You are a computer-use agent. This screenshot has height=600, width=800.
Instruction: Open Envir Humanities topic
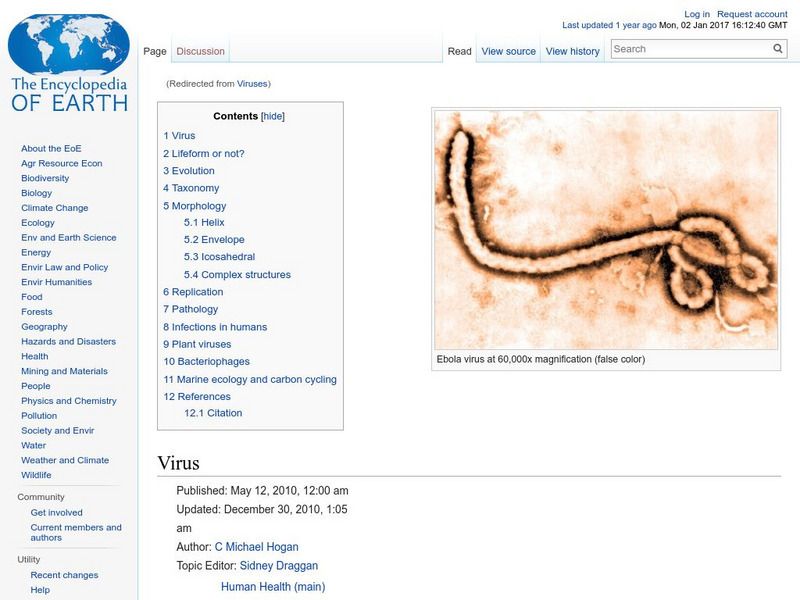(57, 282)
